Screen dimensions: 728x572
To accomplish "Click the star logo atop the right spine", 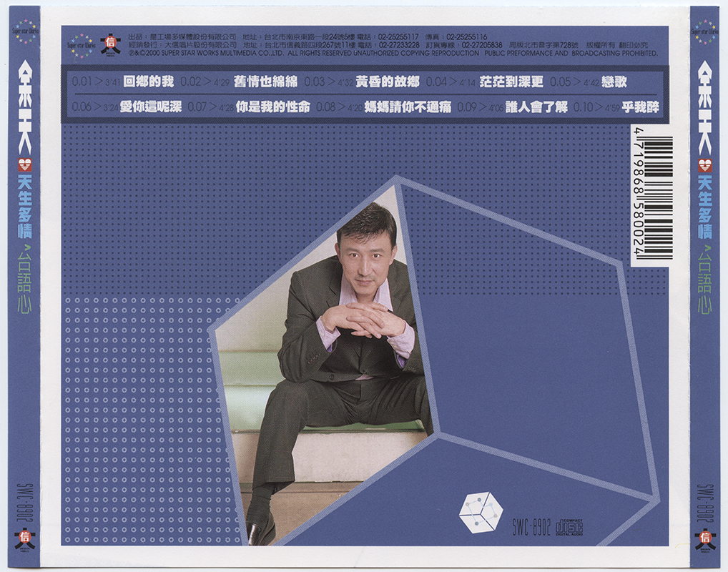I will coord(704,33).
